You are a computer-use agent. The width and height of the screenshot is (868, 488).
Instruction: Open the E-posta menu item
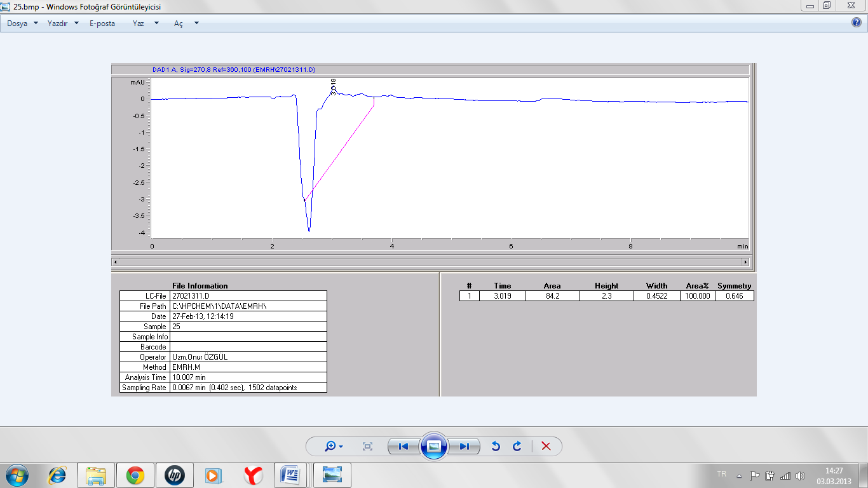point(102,24)
